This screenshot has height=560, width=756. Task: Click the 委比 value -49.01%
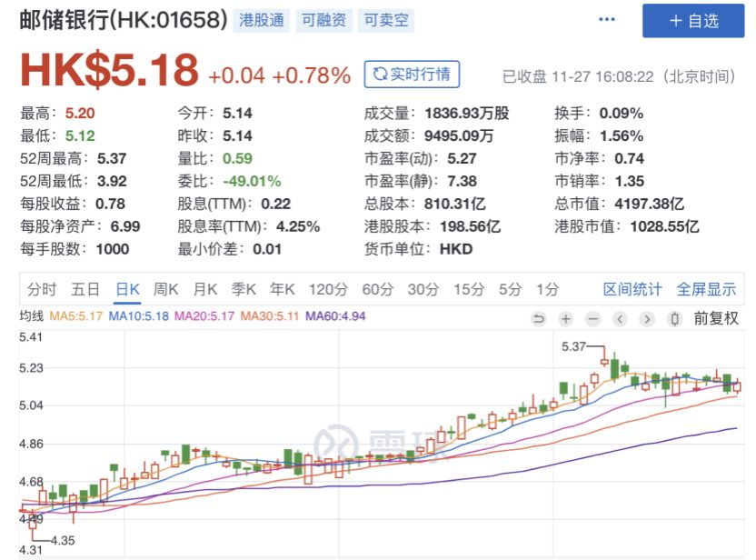coord(253,181)
